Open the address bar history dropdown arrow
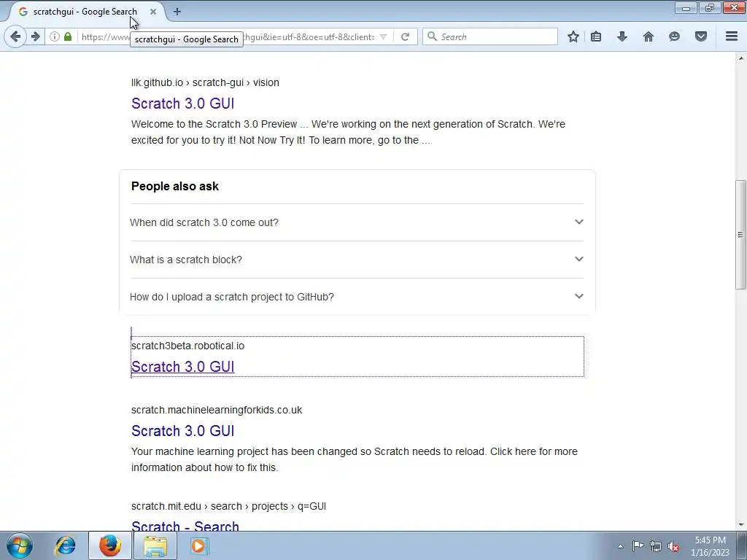Screen dimensions: 747x560 (383, 36)
